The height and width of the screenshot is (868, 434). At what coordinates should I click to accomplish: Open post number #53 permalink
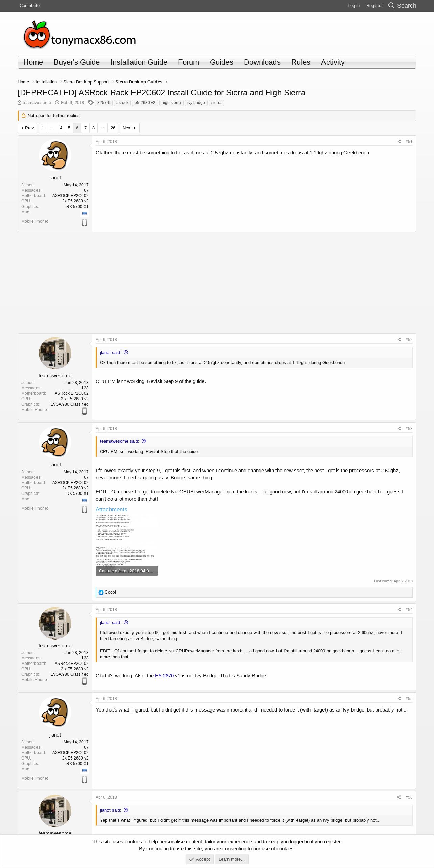[409, 429]
